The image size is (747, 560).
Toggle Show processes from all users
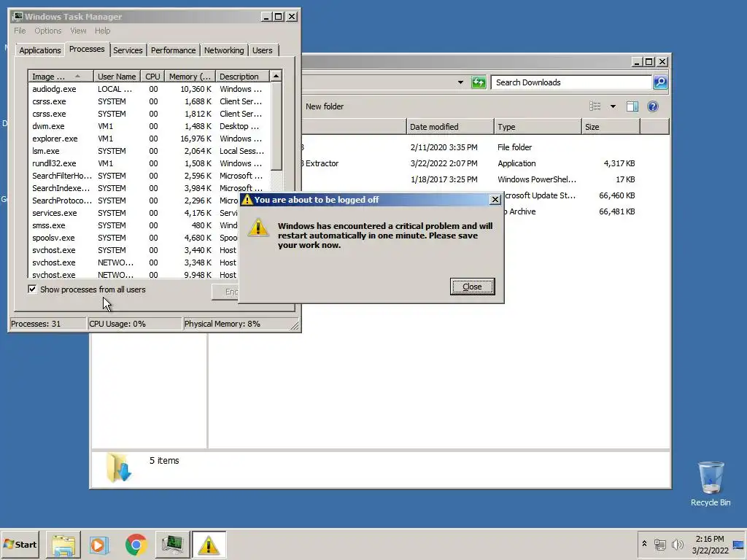pos(32,289)
